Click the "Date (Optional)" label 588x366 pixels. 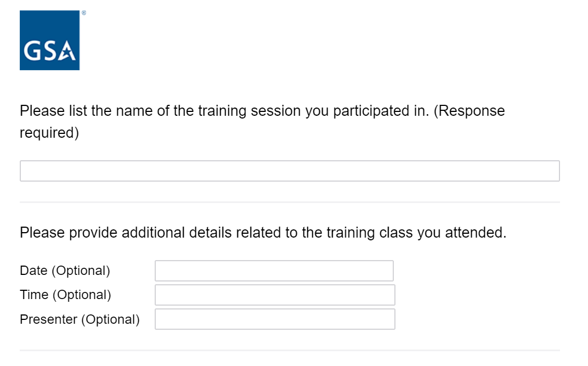[x=65, y=271]
